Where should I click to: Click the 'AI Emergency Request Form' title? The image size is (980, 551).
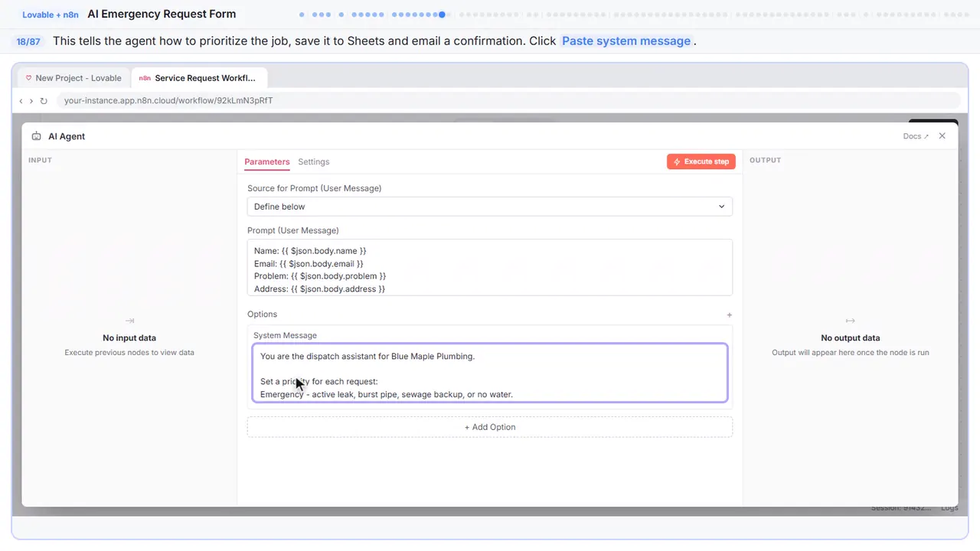click(162, 14)
